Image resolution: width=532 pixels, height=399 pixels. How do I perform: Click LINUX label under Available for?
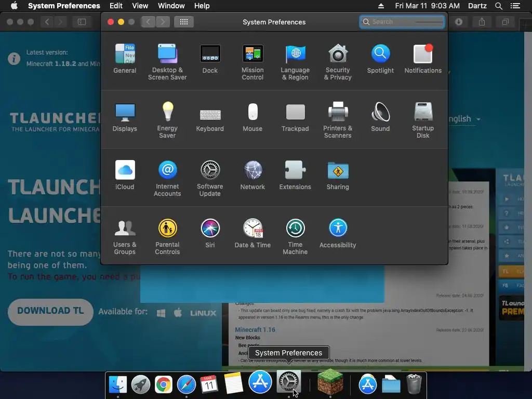click(203, 313)
